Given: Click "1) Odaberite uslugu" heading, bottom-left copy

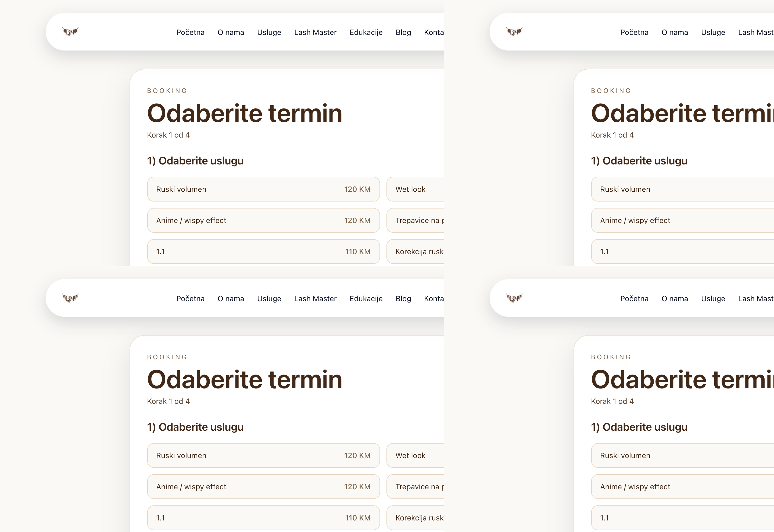Looking at the screenshot, I should (195, 427).
